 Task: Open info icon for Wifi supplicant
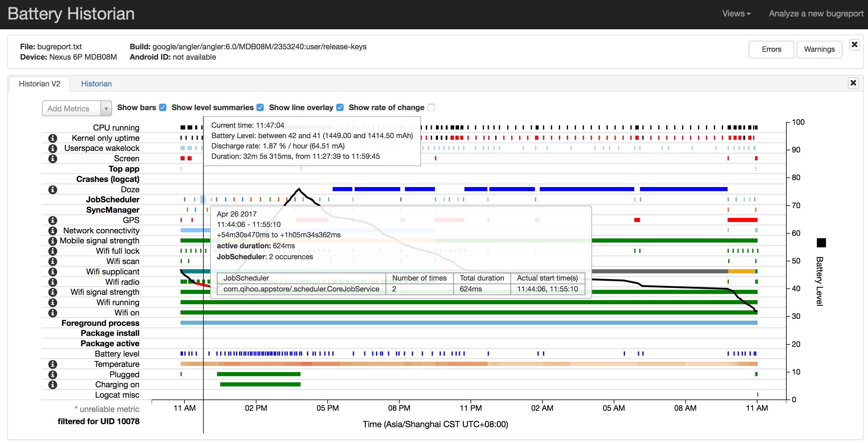coord(53,272)
